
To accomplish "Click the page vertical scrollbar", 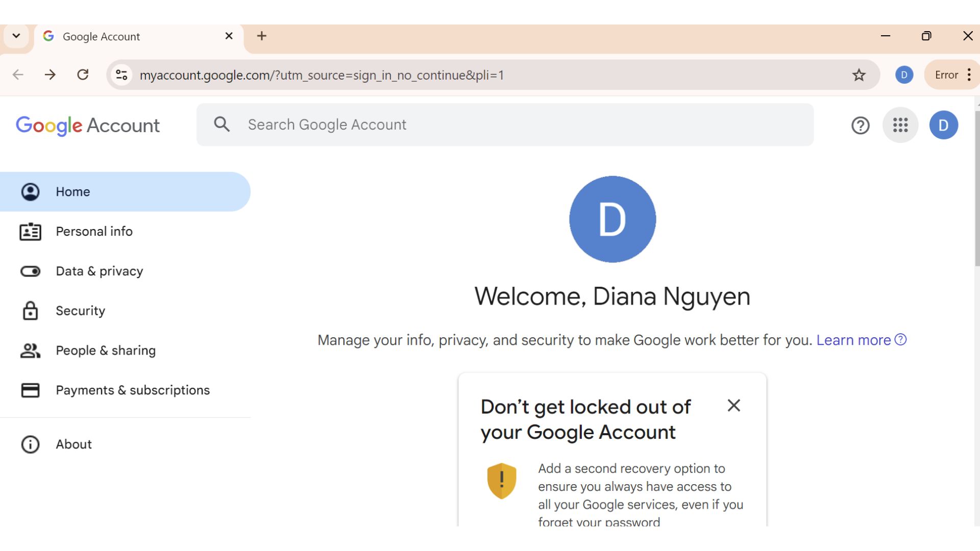I will tap(977, 189).
